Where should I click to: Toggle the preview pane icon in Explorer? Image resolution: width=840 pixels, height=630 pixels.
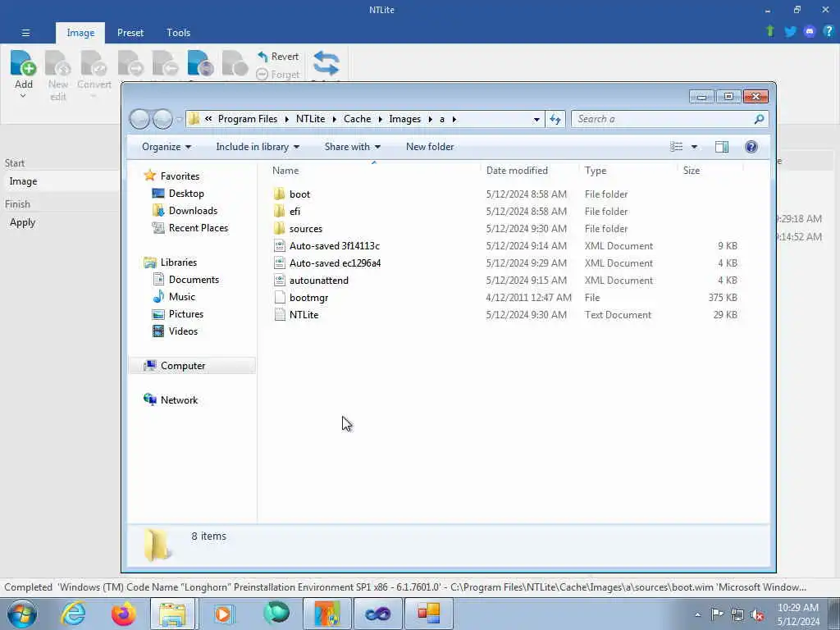tap(722, 147)
